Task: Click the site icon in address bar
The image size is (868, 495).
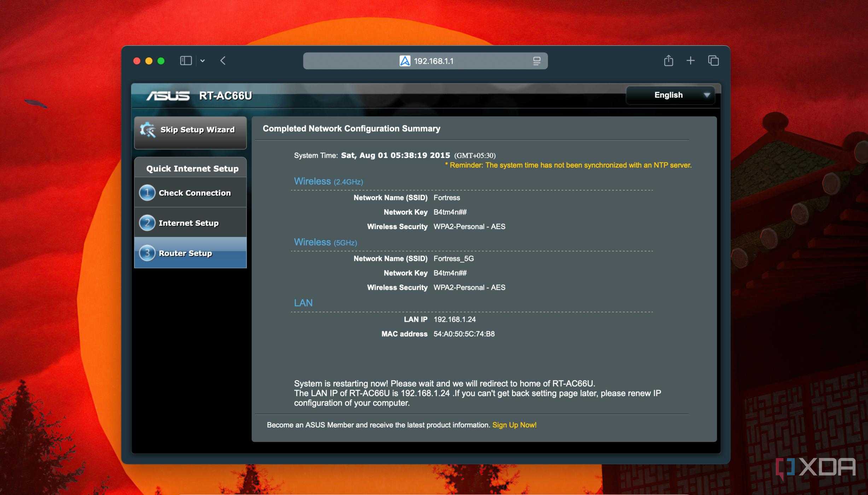Action: pyautogui.click(x=405, y=61)
